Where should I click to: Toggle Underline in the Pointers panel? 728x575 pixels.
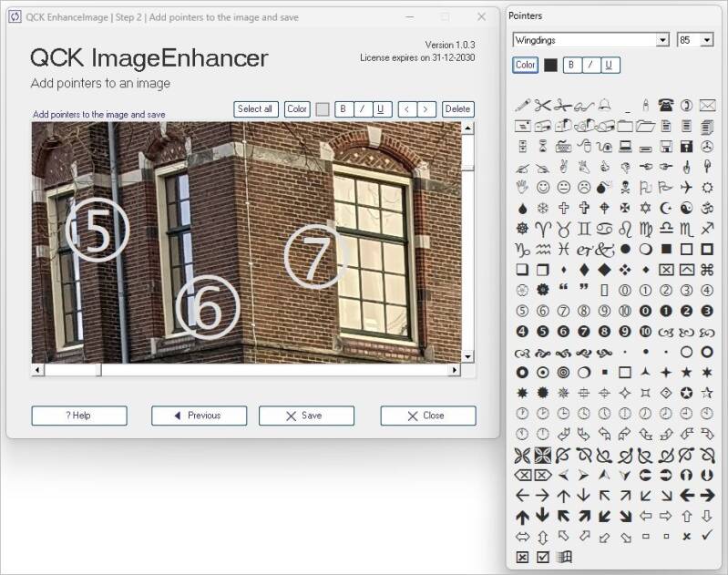coord(610,65)
